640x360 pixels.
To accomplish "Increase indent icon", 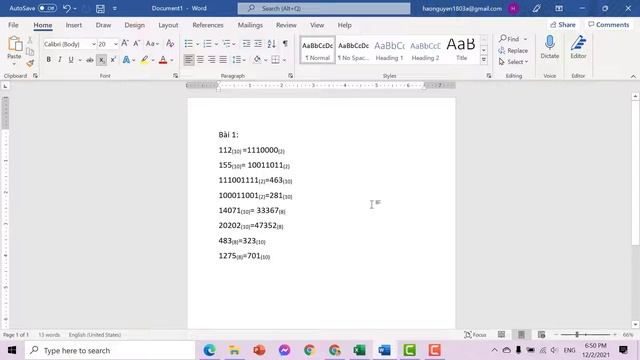I will 258,44.
